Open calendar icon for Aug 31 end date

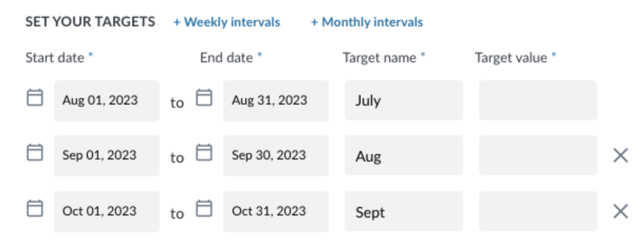click(x=204, y=98)
